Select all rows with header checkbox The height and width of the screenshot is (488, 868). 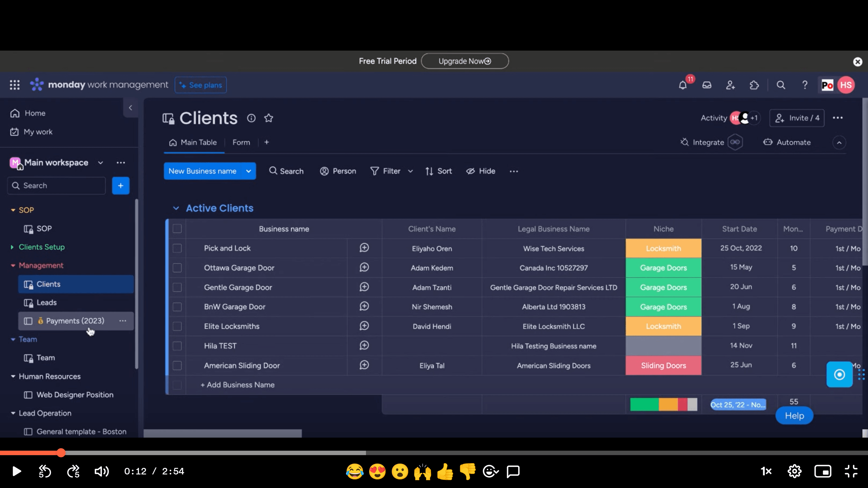pos(177,229)
